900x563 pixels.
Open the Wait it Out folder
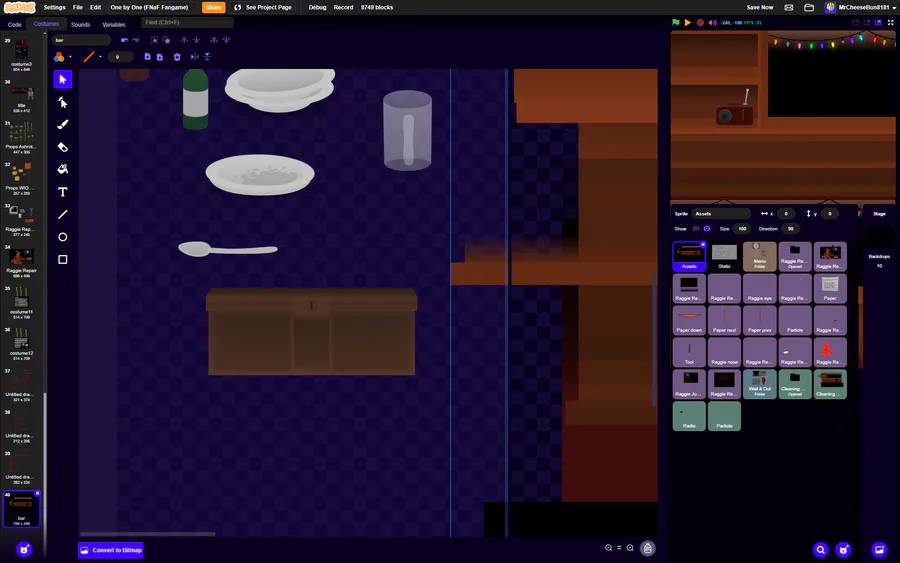click(759, 384)
